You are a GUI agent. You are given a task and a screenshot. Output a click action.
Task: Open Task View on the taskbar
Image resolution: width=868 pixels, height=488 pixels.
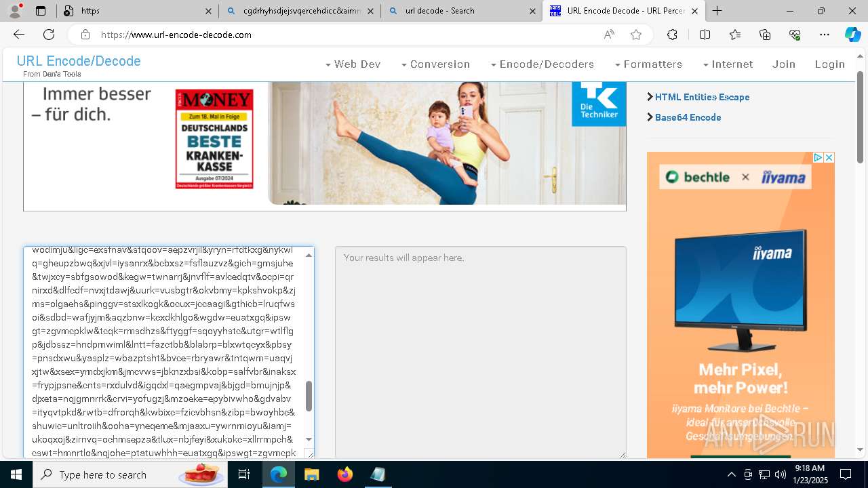click(x=244, y=474)
